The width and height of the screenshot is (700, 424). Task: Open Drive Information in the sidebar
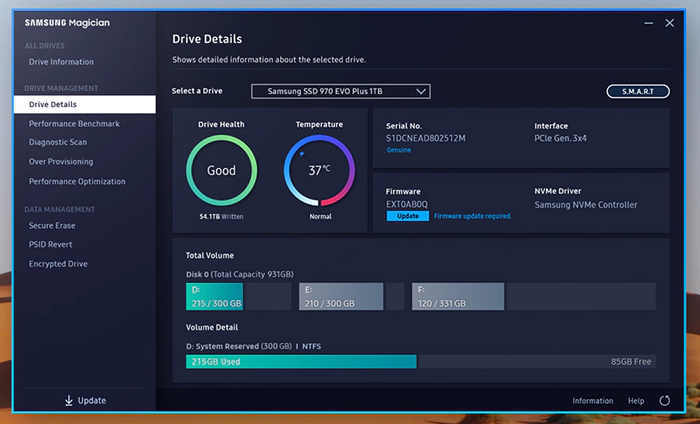click(x=61, y=62)
